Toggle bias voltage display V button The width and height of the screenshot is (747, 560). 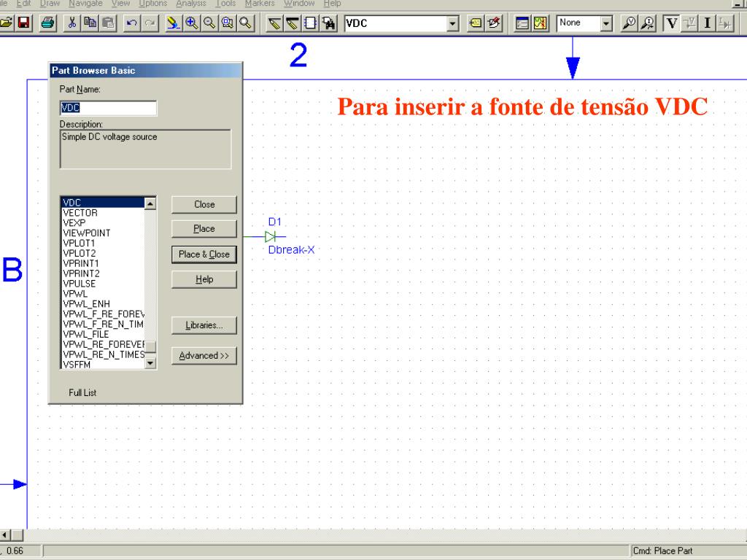click(671, 23)
